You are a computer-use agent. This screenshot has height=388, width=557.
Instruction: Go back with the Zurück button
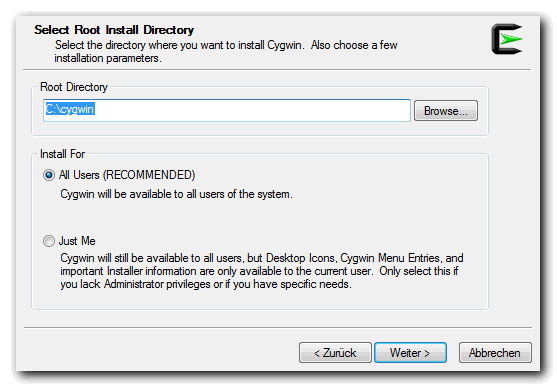(335, 352)
